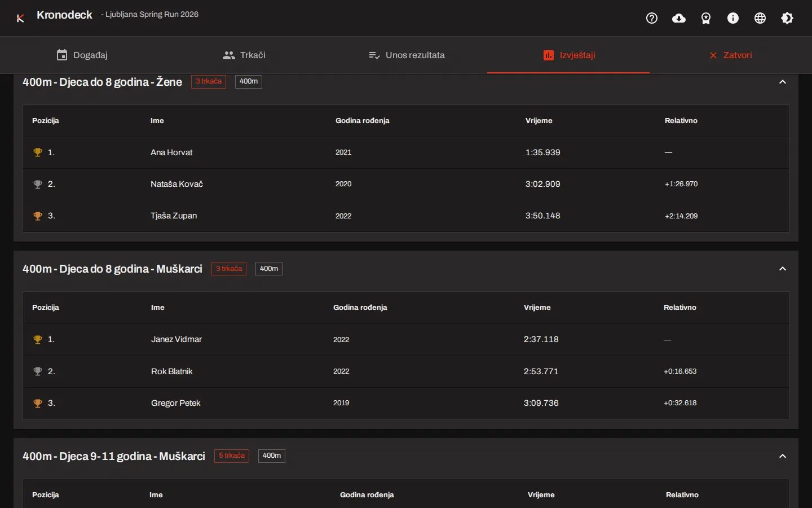Select the name Gregor Petek
812x508 pixels.
tap(176, 403)
